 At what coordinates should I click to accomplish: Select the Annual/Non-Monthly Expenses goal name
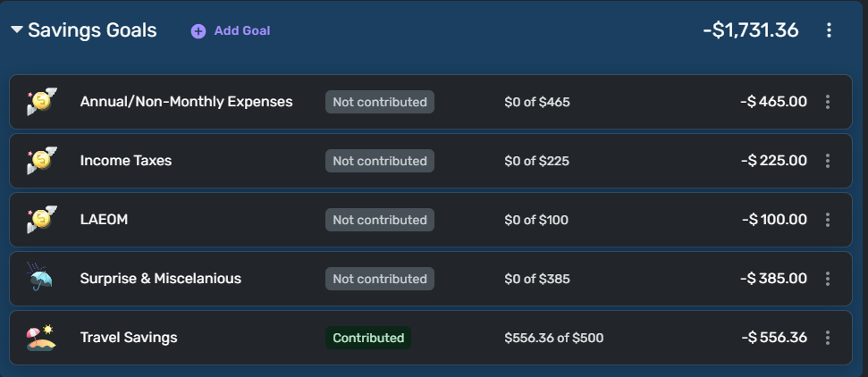[186, 102]
